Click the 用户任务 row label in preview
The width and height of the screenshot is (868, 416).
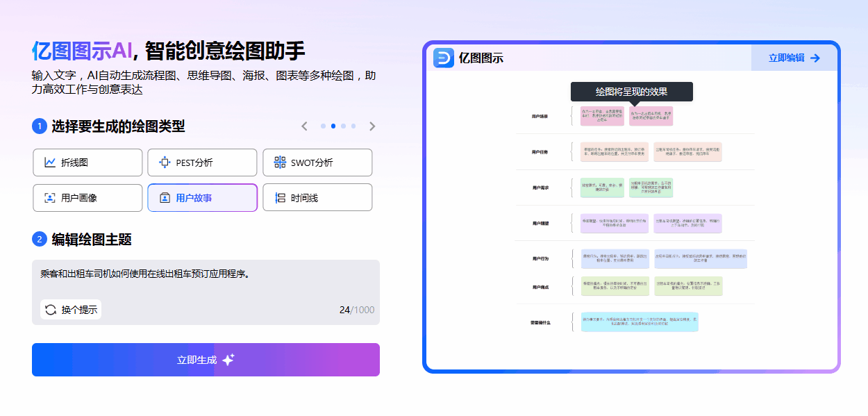[540, 151]
